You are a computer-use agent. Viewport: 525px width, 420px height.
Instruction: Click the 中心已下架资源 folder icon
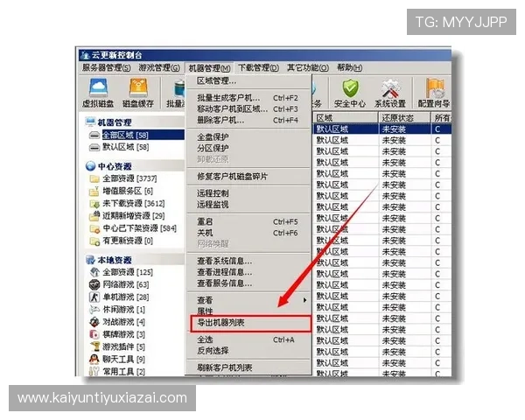pos(94,228)
